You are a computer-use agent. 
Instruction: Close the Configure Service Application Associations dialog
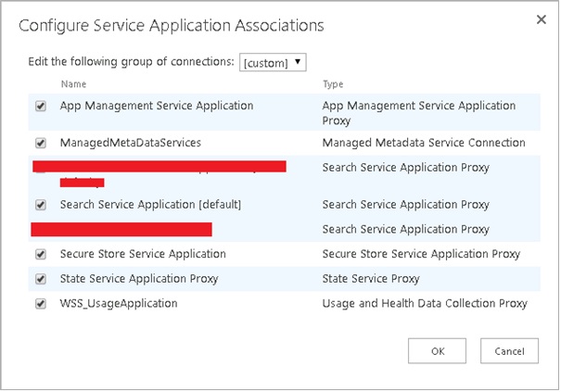coord(542,19)
